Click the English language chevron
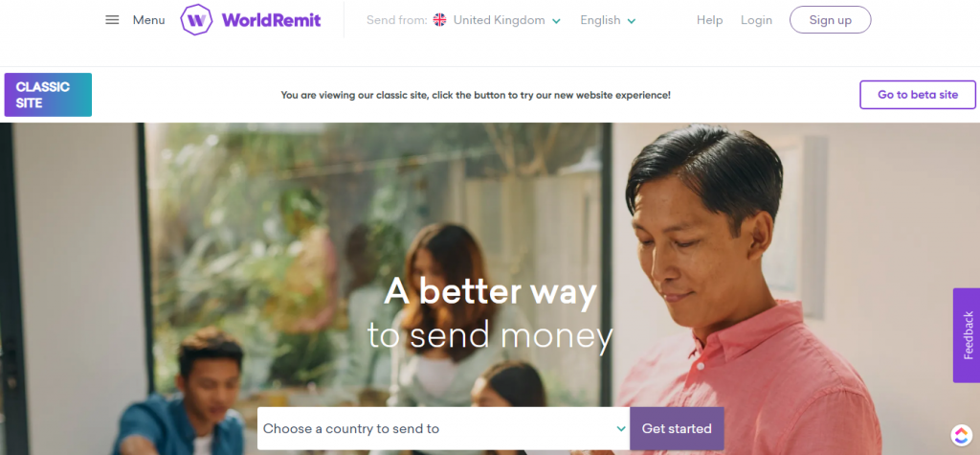Screen dimensions: 980x455 (x=632, y=21)
